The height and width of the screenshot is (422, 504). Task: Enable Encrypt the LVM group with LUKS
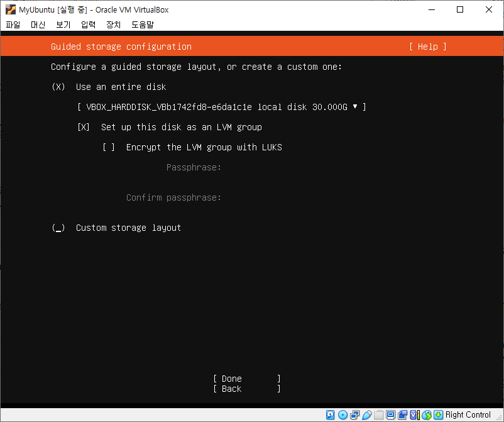108,147
